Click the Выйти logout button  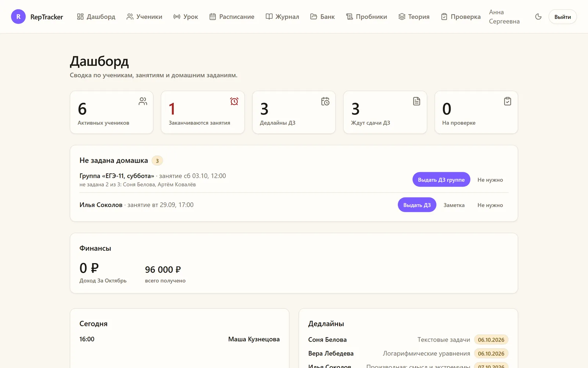pyautogui.click(x=563, y=17)
